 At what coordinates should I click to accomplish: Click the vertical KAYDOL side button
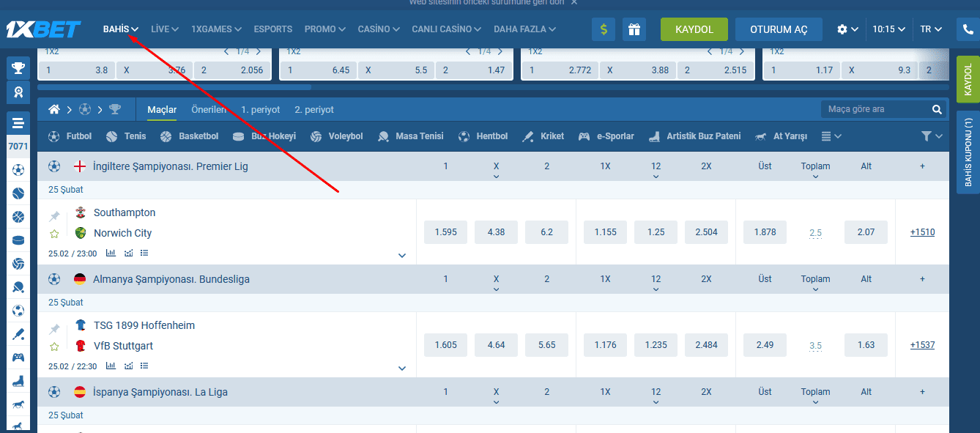968,78
